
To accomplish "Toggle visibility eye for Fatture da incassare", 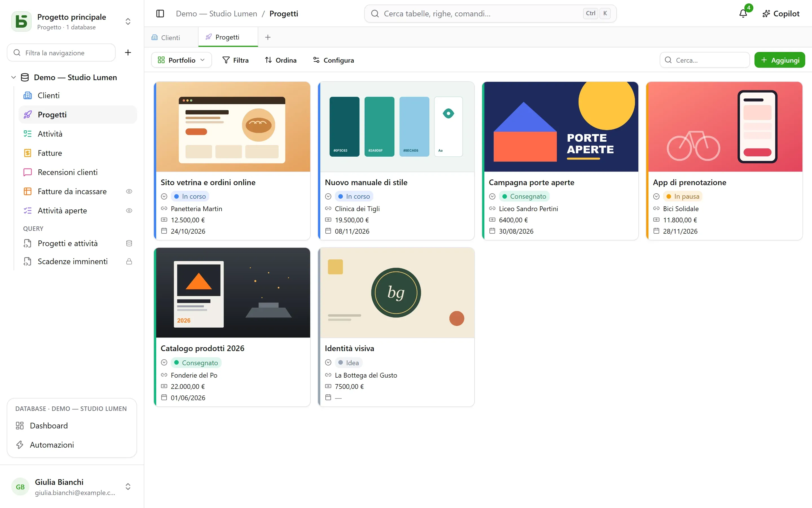I will (129, 191).
